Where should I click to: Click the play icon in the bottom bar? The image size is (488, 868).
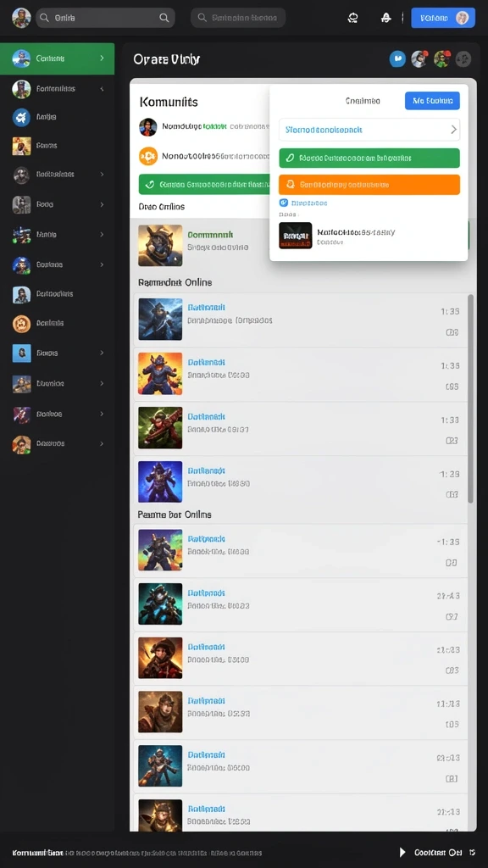click(402, 853)
